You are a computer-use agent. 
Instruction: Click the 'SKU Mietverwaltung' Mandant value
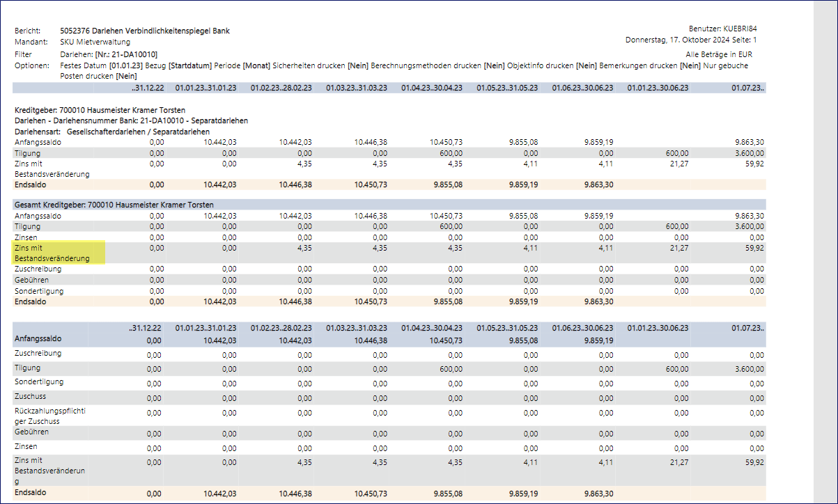tap(95, 42)
